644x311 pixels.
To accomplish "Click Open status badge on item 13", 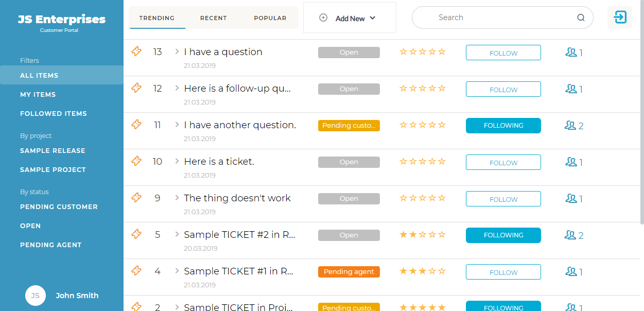I will click(349, 53).
